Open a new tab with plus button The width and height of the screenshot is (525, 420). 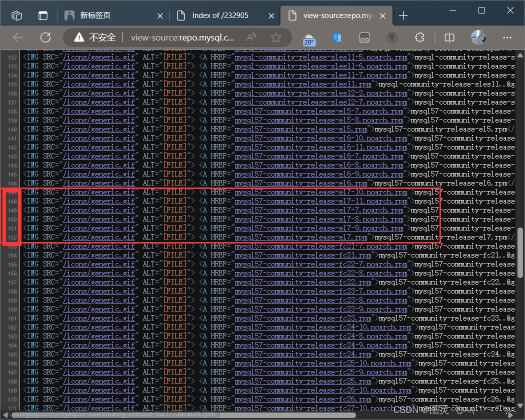coord(403,15)
